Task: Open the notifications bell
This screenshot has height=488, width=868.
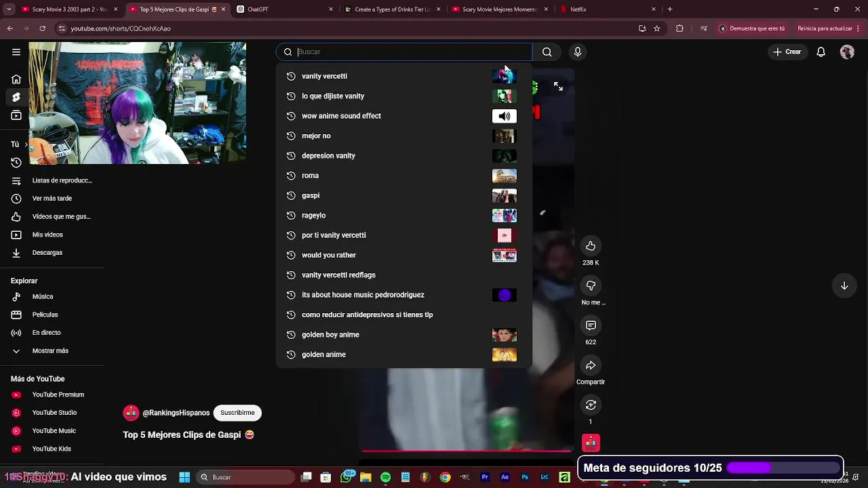Action: 821,52
